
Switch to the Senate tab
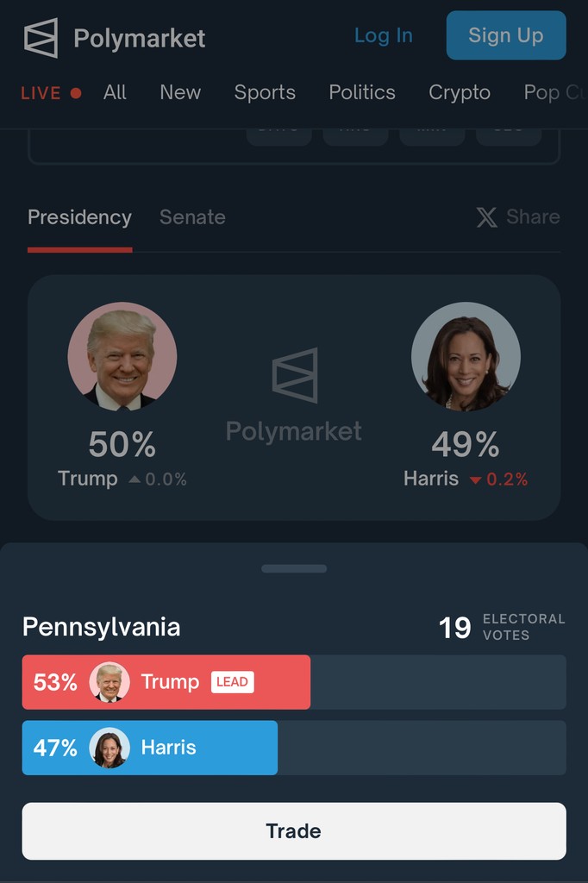(x=192, y=217)
